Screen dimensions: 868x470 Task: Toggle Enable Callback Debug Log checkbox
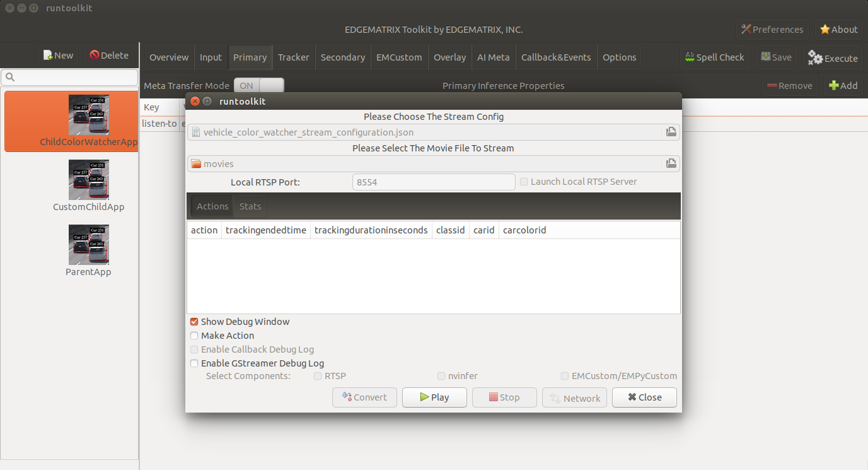point(194,350)
